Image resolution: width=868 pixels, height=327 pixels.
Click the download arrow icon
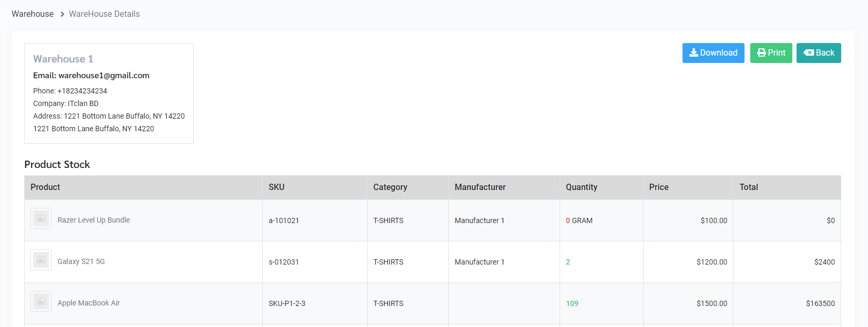click(694, 53)
